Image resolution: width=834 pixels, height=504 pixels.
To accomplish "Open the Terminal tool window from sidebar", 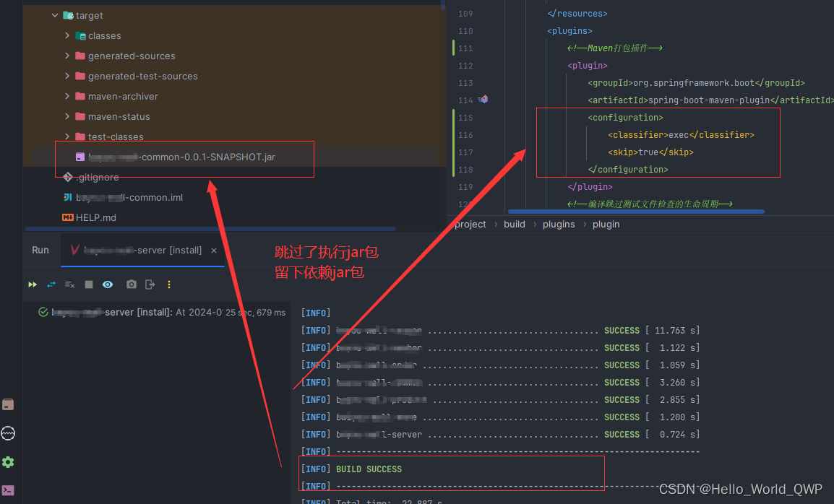I will 9,490.
